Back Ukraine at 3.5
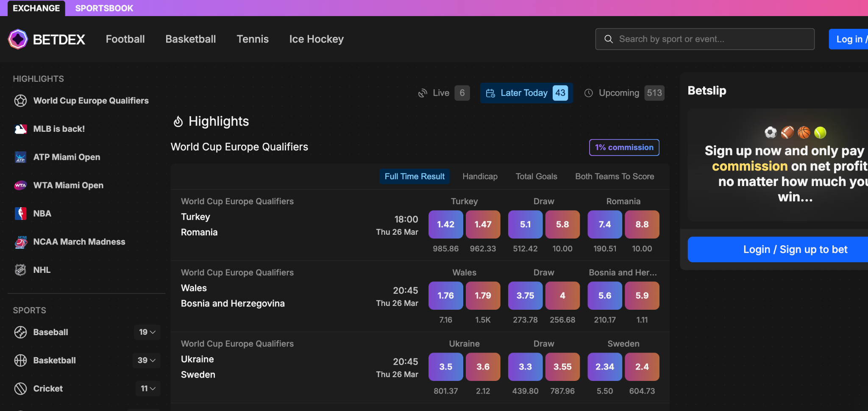This screenshot has height=411, width=868. 446,367
